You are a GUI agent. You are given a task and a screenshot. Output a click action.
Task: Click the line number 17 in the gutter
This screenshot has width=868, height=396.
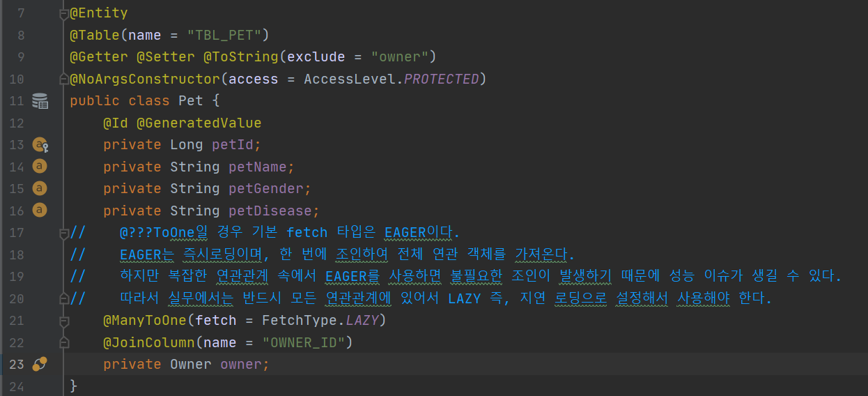(x=17, y=232)
